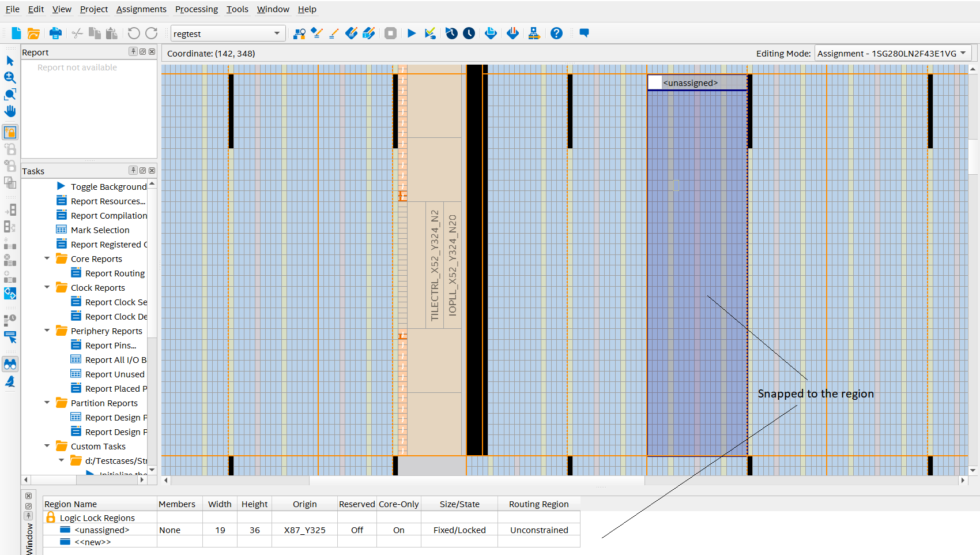Open the Processing menu

[x=196, y=9]
